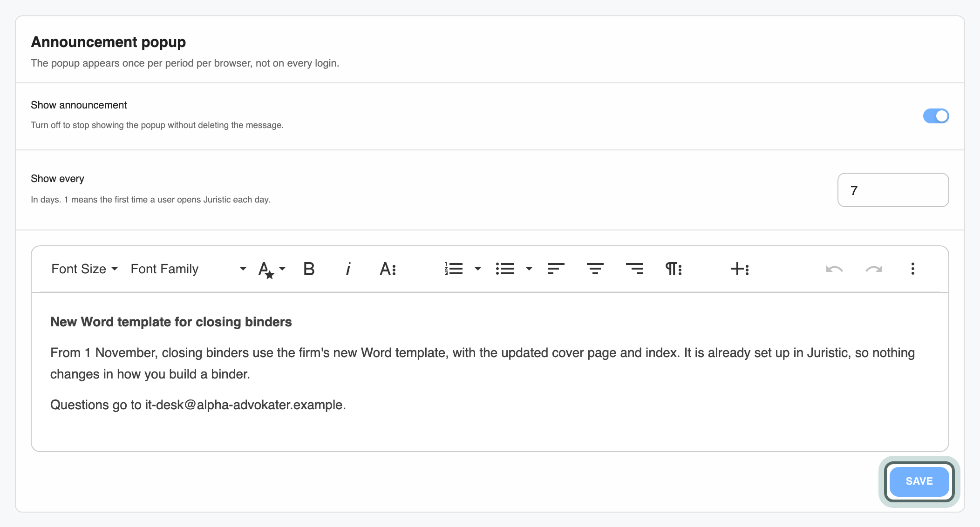Click the Show every days input field
This screenshot has height=527, width=980.
point(893,190)
